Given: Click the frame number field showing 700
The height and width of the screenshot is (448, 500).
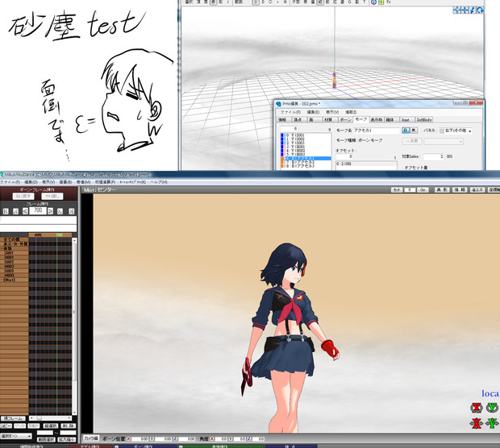Looking at the screenshot, I should tap(38, 210).
